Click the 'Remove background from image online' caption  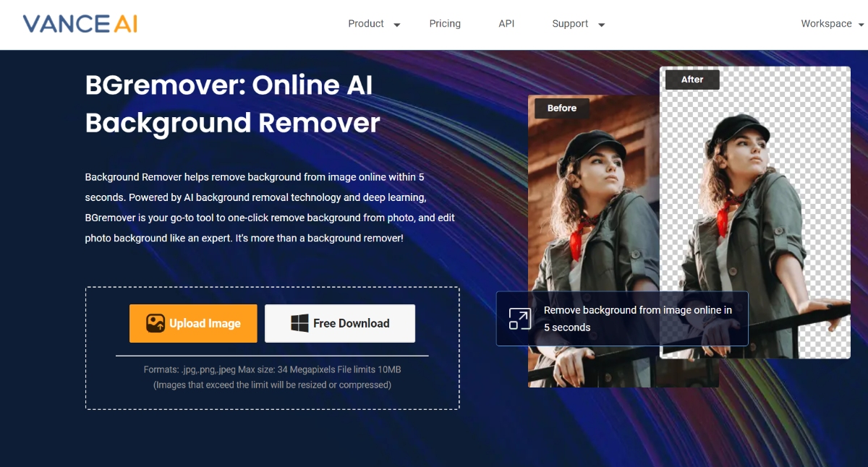pos(638,319)
